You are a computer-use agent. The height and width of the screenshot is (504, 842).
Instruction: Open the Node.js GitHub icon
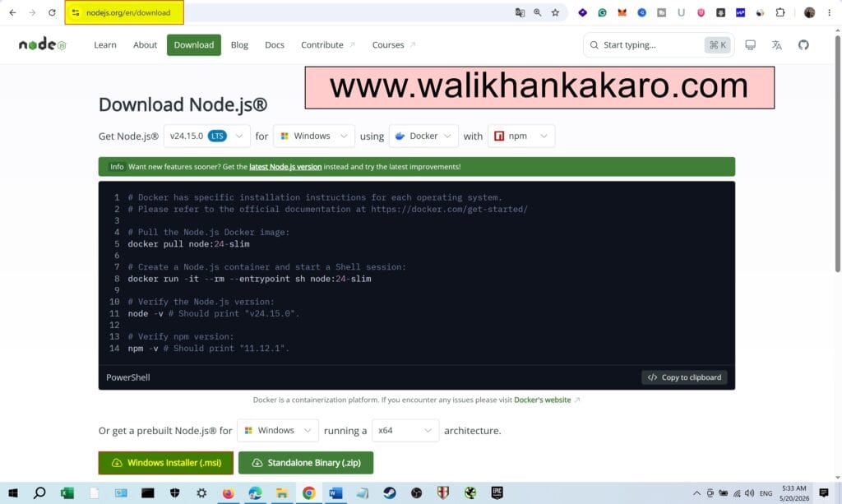coord(803,45)
